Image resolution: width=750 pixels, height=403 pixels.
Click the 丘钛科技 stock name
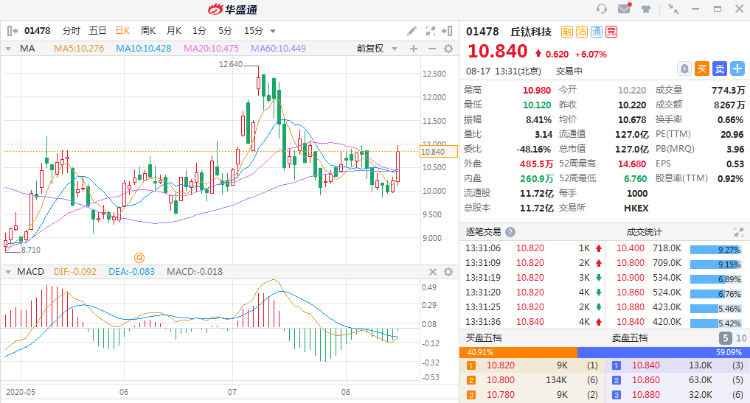pyautogui.click(x=531, y=32)
